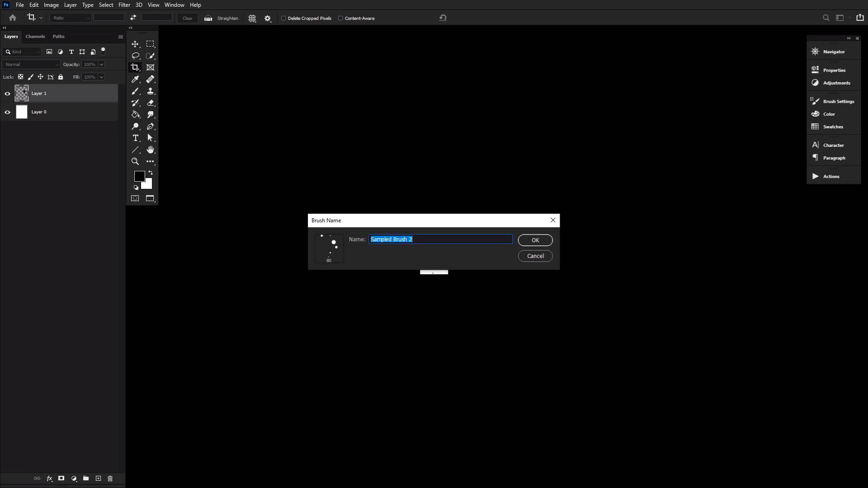Select the Lasso tool
This screenshot has width=868, height=488.
click(135, 56)
